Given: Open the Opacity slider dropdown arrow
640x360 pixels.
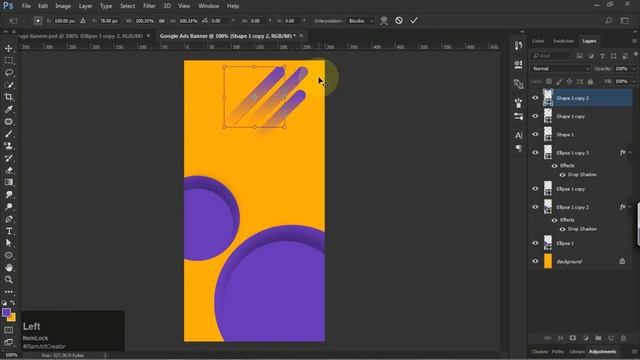Looking at the screenshot, I should (x=634, y=69).
